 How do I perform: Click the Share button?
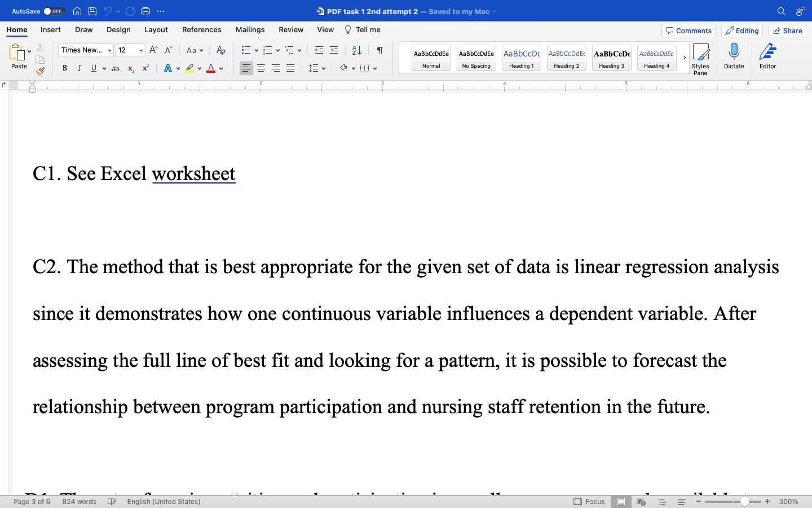pyautogui.click(x=787, y=30)
